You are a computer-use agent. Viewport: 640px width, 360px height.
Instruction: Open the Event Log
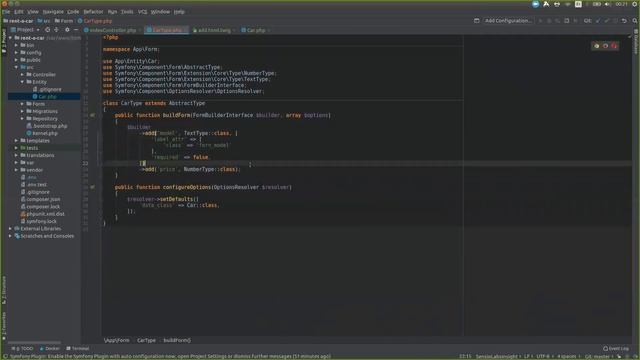(x=616, y=349)
